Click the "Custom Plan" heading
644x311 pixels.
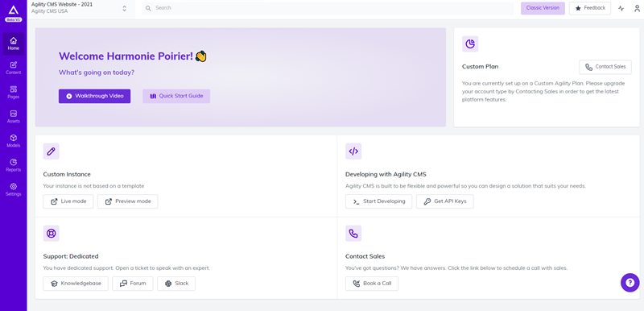pyautogui.click(x=480, y=67)
